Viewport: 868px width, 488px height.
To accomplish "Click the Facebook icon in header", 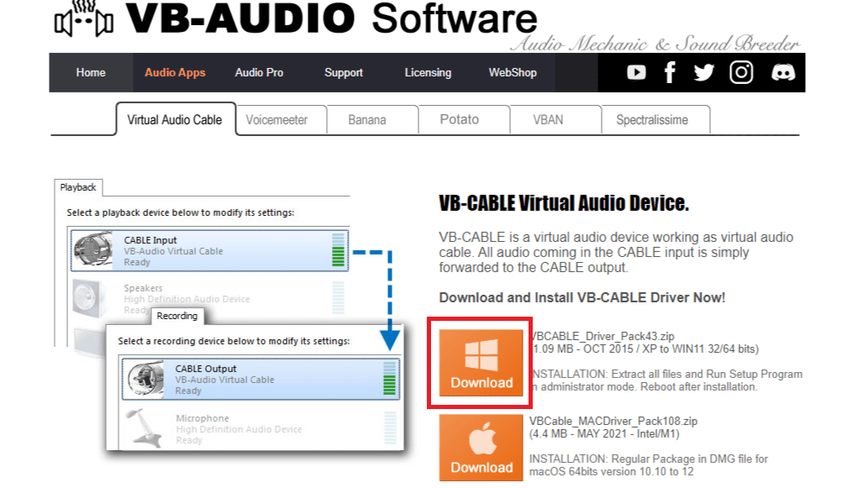I will pos(670,73).
